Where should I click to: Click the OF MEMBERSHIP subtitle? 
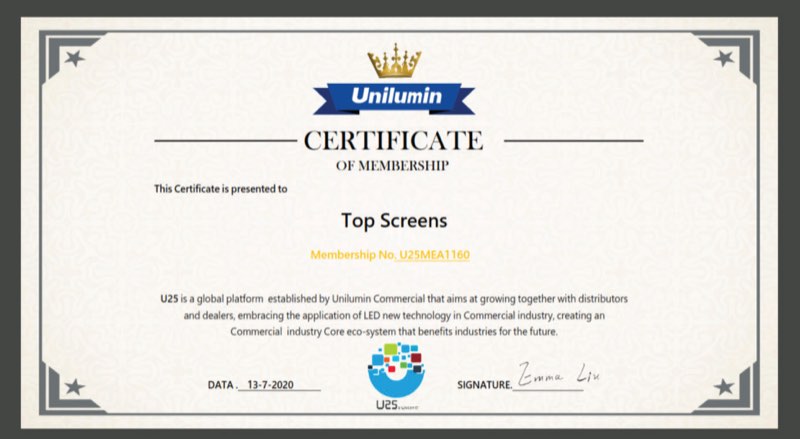(392, 166)
